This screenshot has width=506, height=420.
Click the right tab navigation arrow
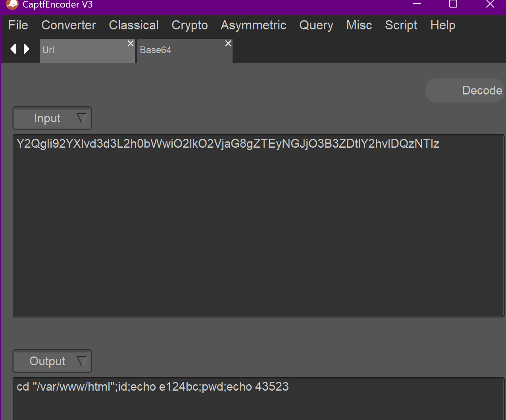27,49
